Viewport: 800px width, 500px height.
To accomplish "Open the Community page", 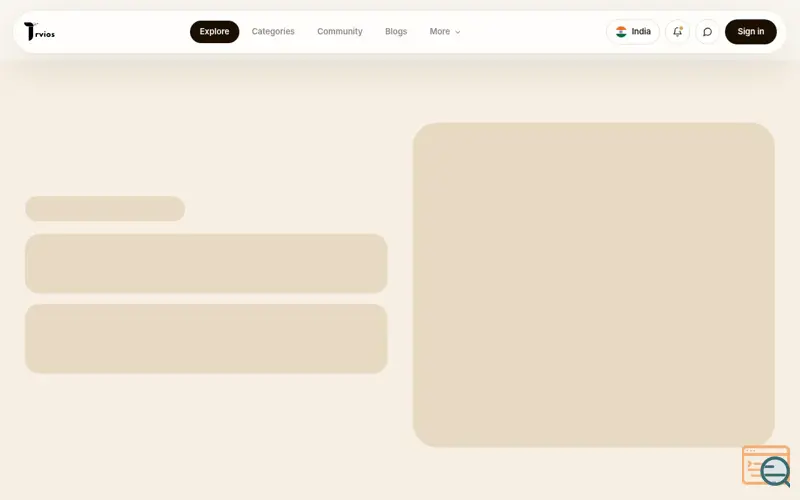I will pyautogui.click(x=340, y=32).
